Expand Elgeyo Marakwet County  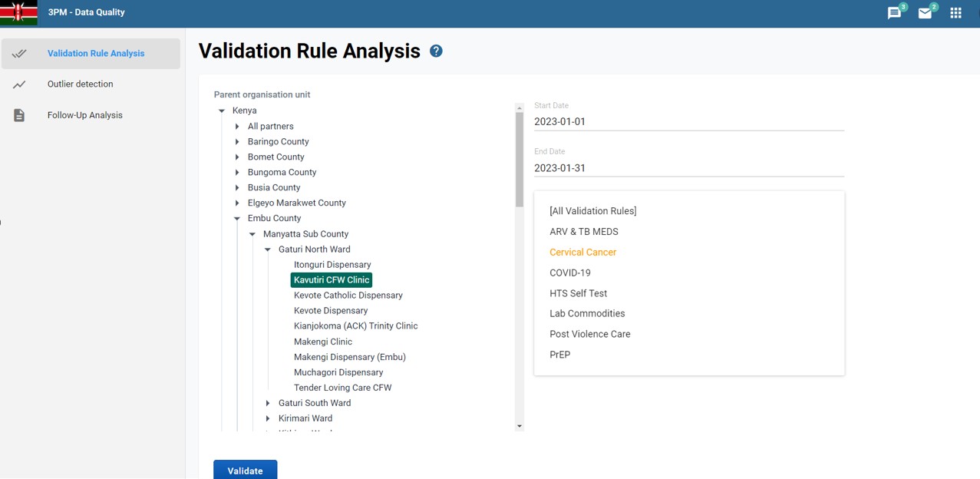click(237, 203)
